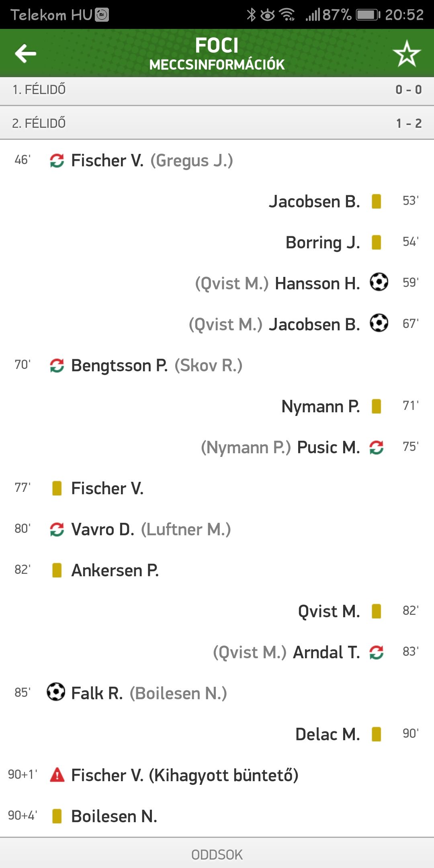The width and height of the screenshot is (434, 868).
Task: Tap yellow card icon beside Ankersen P.
Action: click(x=57, y=570)
